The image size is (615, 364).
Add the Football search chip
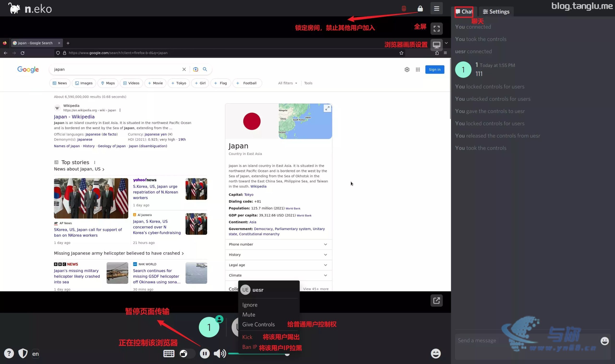point(247,83)
